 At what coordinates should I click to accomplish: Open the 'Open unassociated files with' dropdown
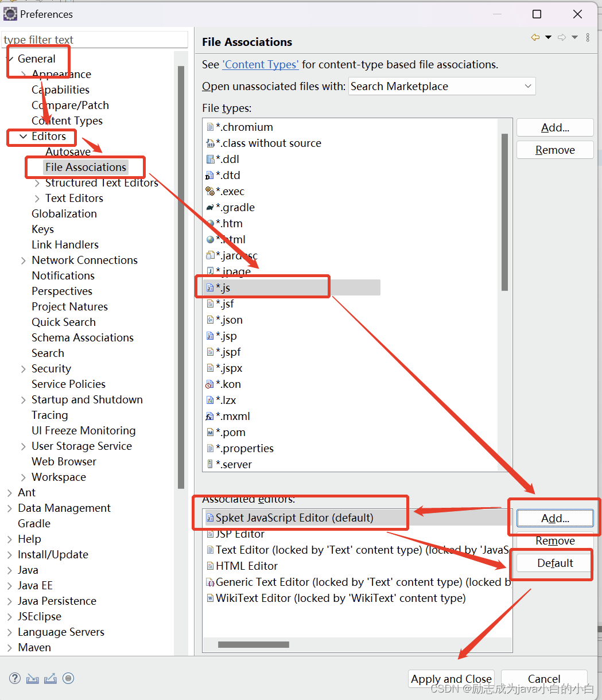442,86
